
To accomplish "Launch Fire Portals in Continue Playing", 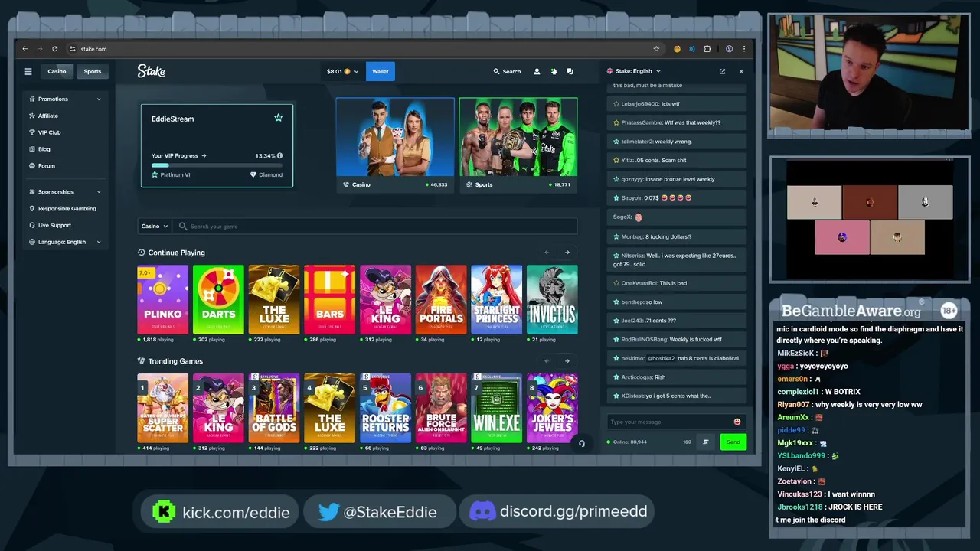I will pos(441,299).
